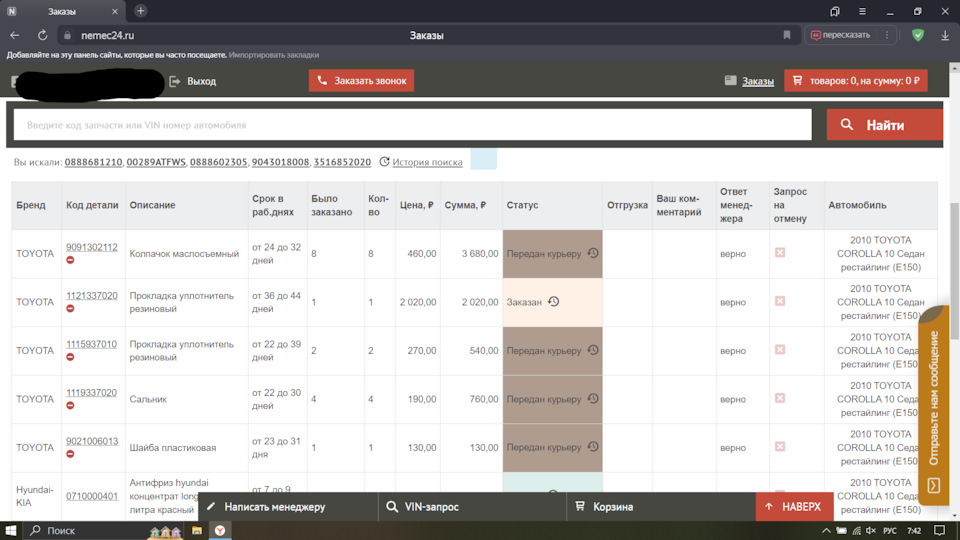Click the Заказать звонок button
960x540 pixels.
(x=361, y=80)
